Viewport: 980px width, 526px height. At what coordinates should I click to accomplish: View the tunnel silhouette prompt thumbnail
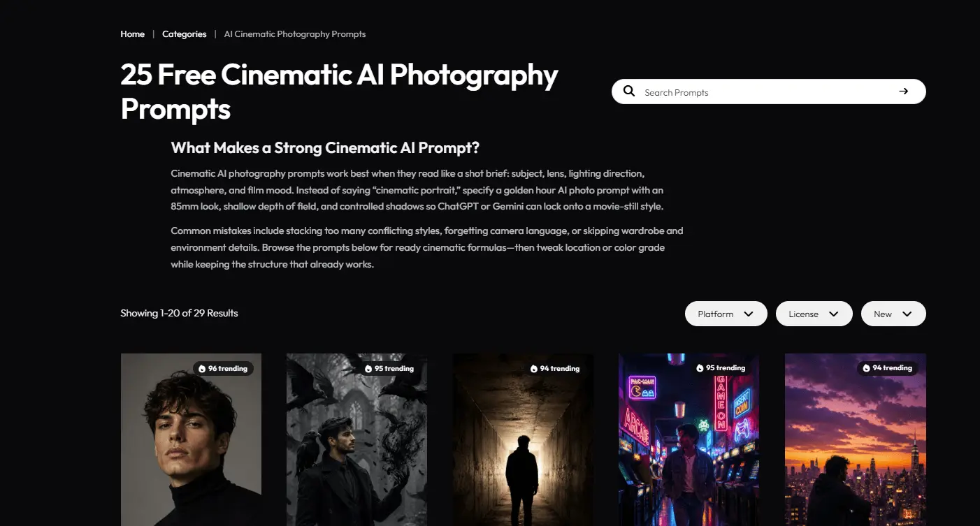pos(523,439)
